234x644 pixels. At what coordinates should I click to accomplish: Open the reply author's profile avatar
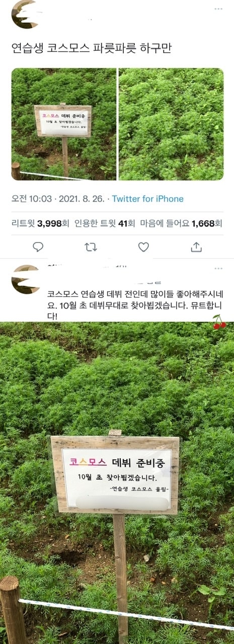pyautogui.click(x=25, y=279)
